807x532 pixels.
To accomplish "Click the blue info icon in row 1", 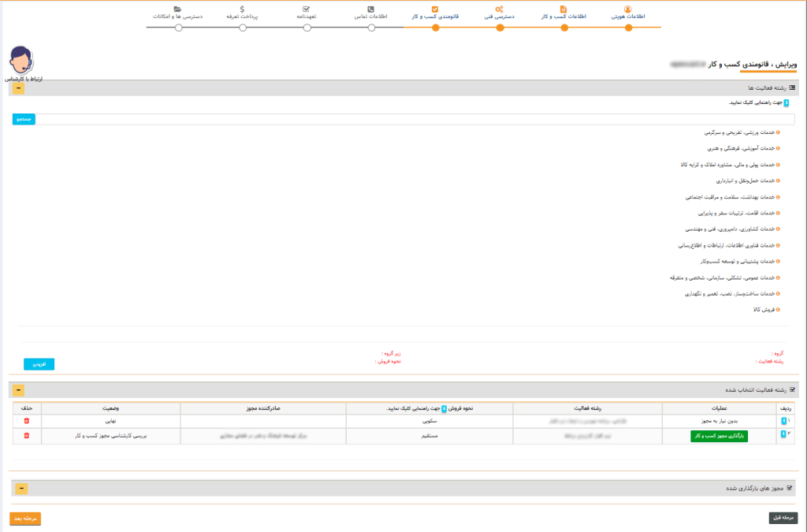I will 783,422.
